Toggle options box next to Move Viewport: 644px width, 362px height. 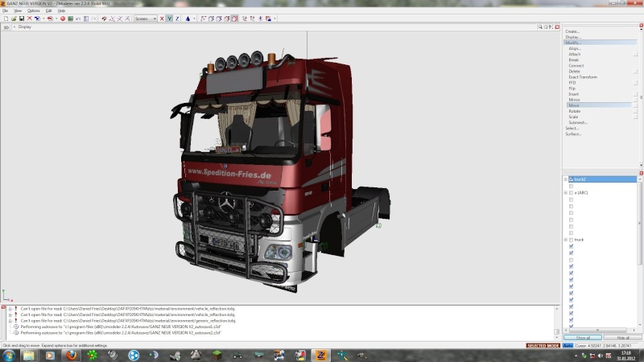coord(635,105)
